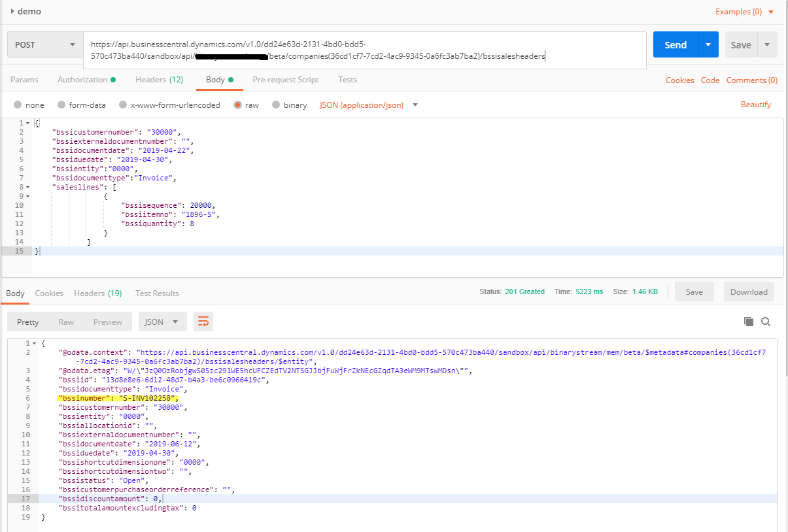Open the Headers (12) request tab
Screen dimensions: 788x532
(x=160, y=79)
